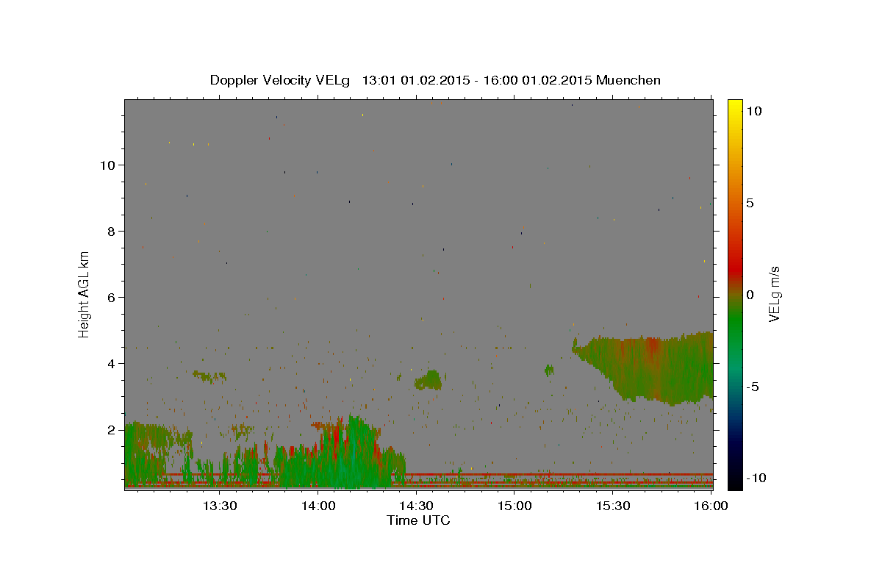This screenshot has width=882, height=588.
Task: Click the height tick label 6
Action: tap(112, 297)
